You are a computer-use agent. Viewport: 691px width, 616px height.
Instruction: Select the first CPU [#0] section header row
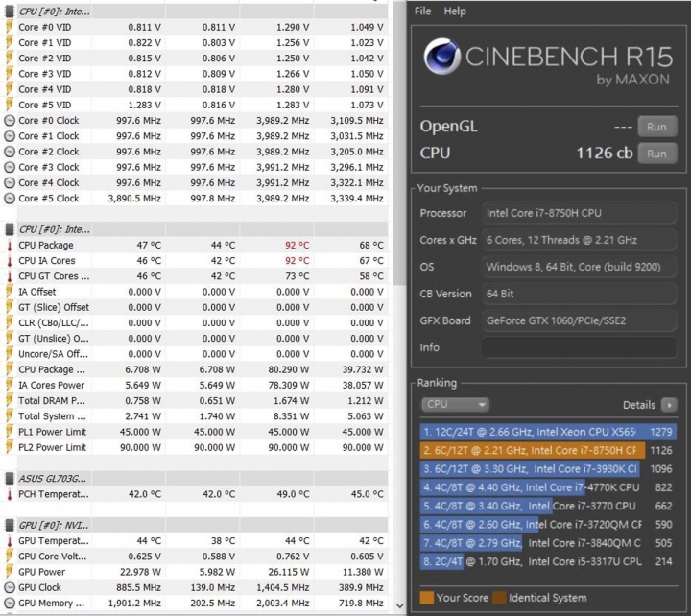coord(196,12)
